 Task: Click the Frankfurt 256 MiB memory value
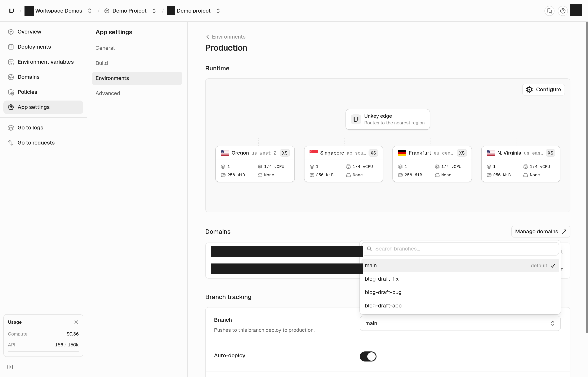[x=413, y=175]
